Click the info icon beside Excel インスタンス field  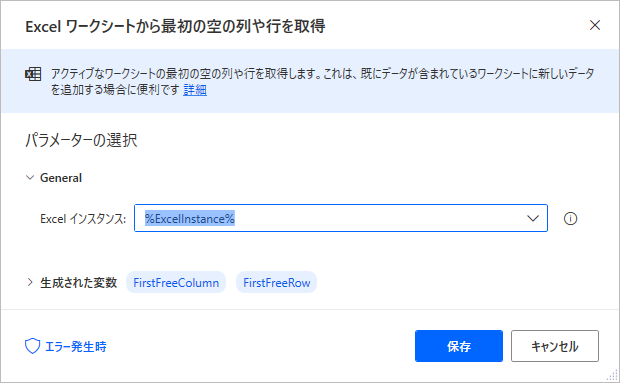tap(570, 219)
